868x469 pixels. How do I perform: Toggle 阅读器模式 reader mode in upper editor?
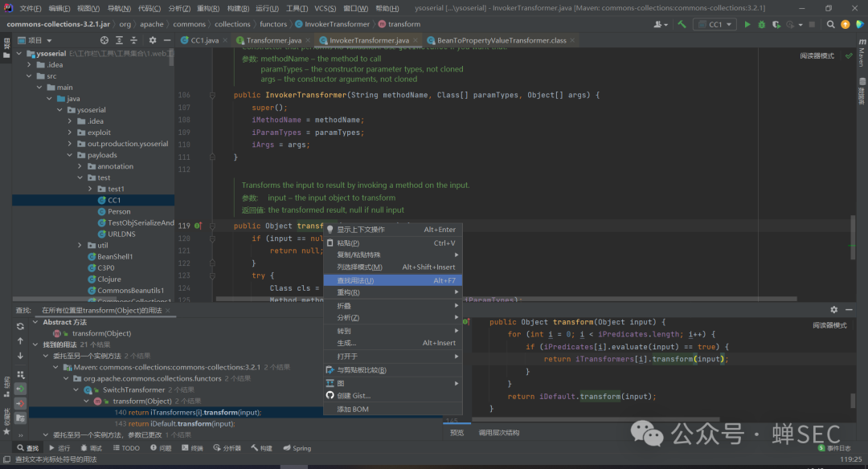coord(817,56)
